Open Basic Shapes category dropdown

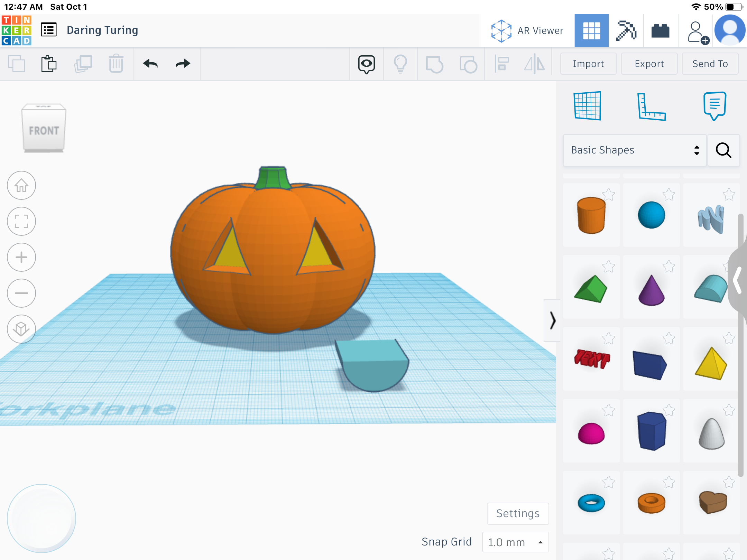[635, 150]
